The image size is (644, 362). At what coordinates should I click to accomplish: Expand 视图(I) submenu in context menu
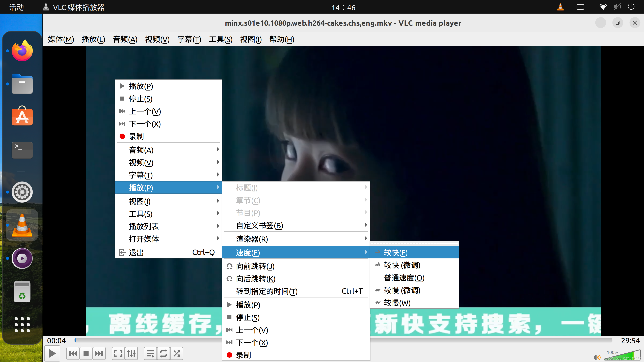click(169, 201)
